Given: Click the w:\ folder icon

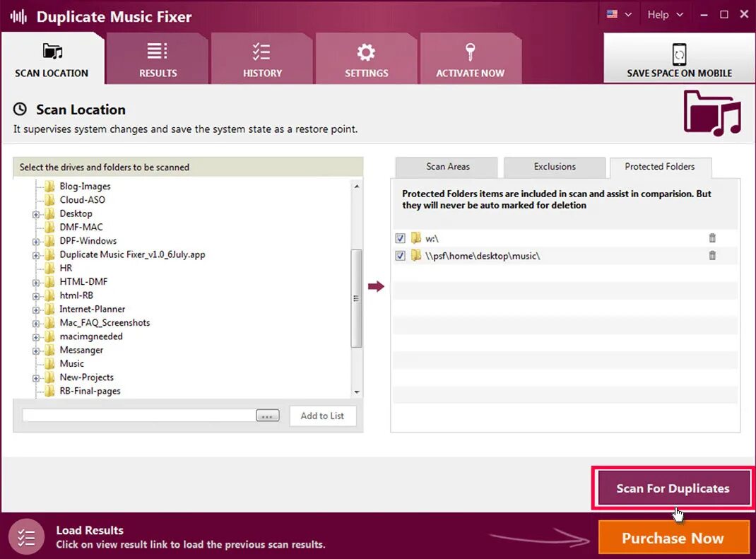Looking at the screenshot, I should coord(415,237).
